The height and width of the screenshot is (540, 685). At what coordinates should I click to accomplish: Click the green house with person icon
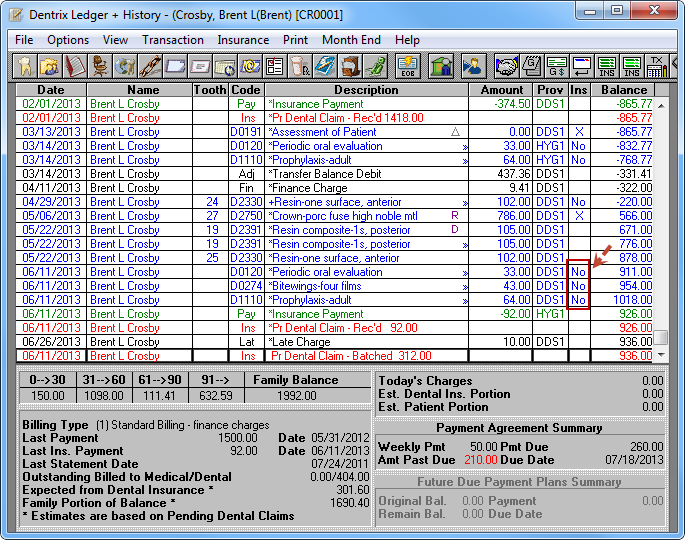[440, 66]
